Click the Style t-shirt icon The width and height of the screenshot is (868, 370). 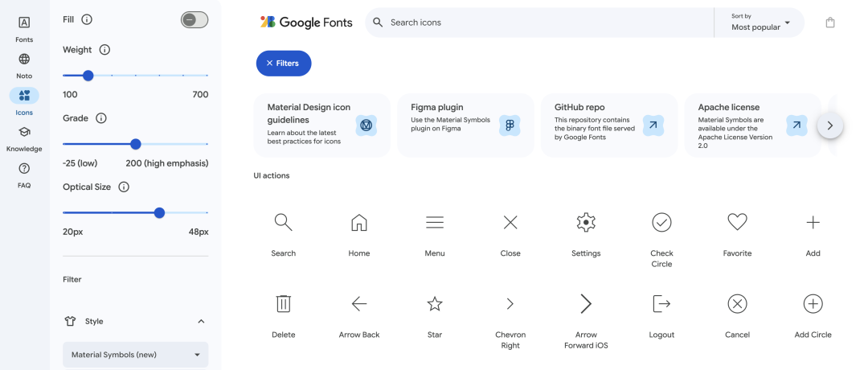[70, 321]
